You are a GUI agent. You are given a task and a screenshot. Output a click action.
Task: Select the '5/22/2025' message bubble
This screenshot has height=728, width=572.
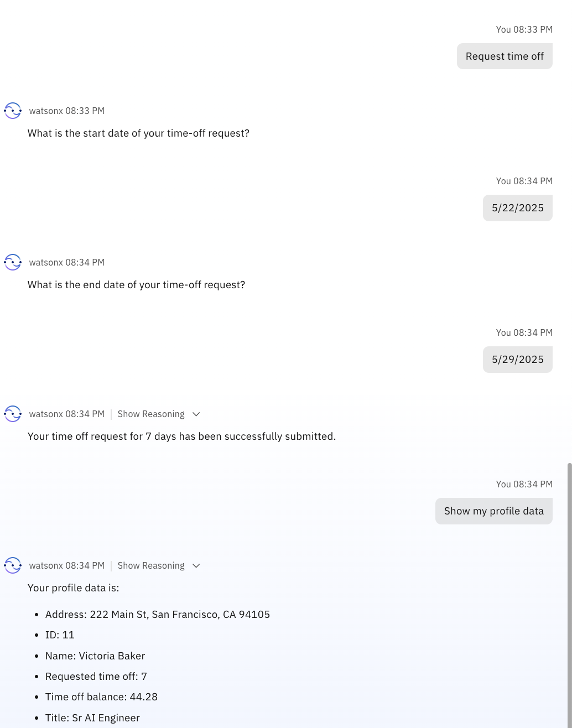click(518, 208)
